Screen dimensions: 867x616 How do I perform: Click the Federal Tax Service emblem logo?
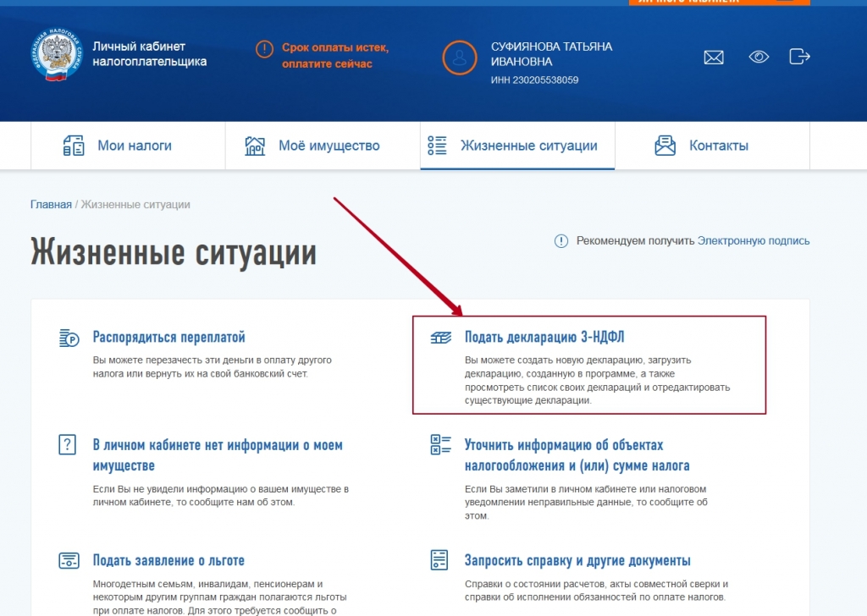pyautogui.click(x=55, y=54)
